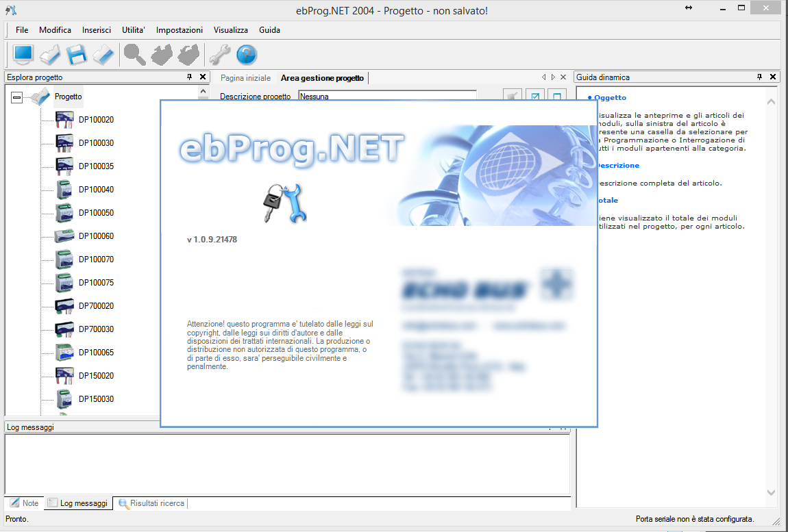Open the blue question mark help icon
788x532 pixels.
click(247, 54)
